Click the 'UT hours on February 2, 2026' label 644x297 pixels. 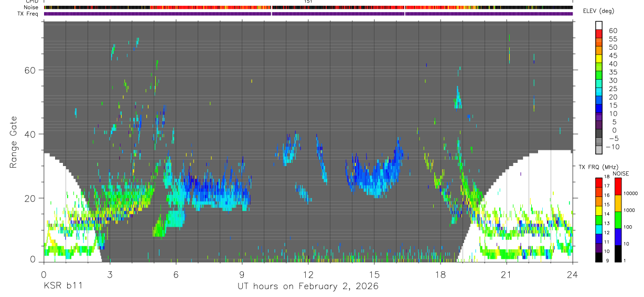pyautogui.click(x=308, y=287)
